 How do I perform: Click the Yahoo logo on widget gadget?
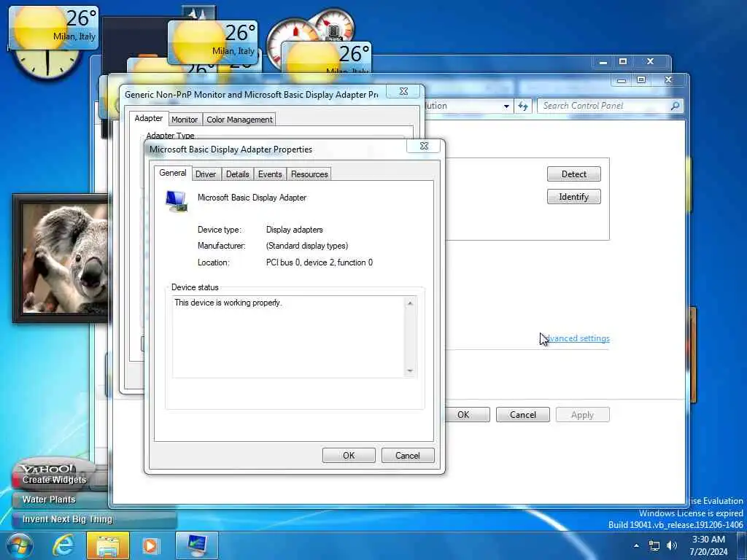(47, 469)
